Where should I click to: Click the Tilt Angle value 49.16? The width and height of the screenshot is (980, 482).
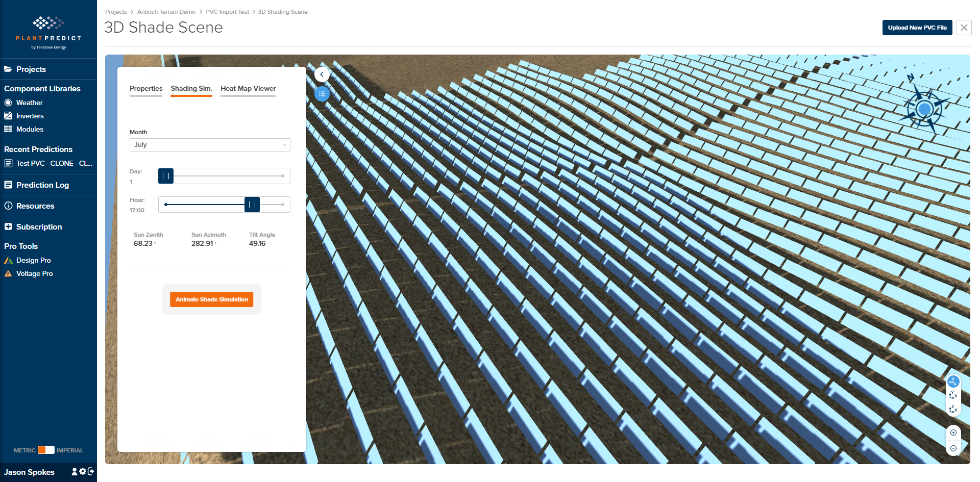pyautogui.click(x=257, y=244)
